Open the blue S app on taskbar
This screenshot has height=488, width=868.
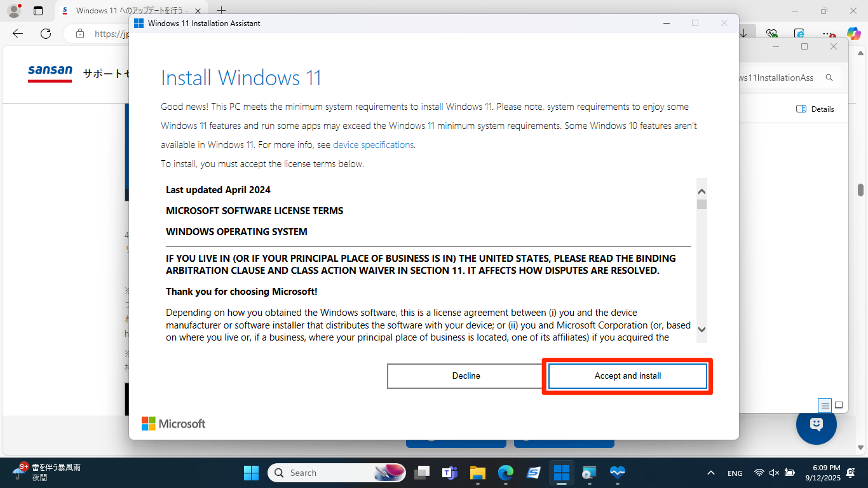tap(534, 473)
